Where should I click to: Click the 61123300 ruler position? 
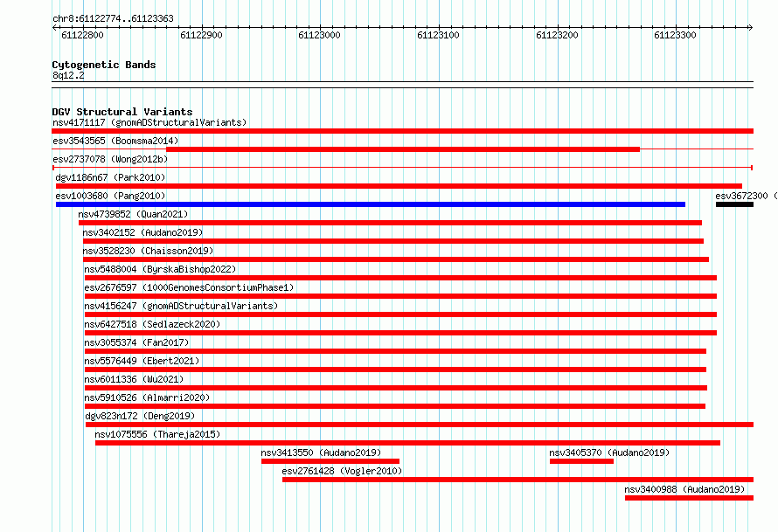(676, 35)
